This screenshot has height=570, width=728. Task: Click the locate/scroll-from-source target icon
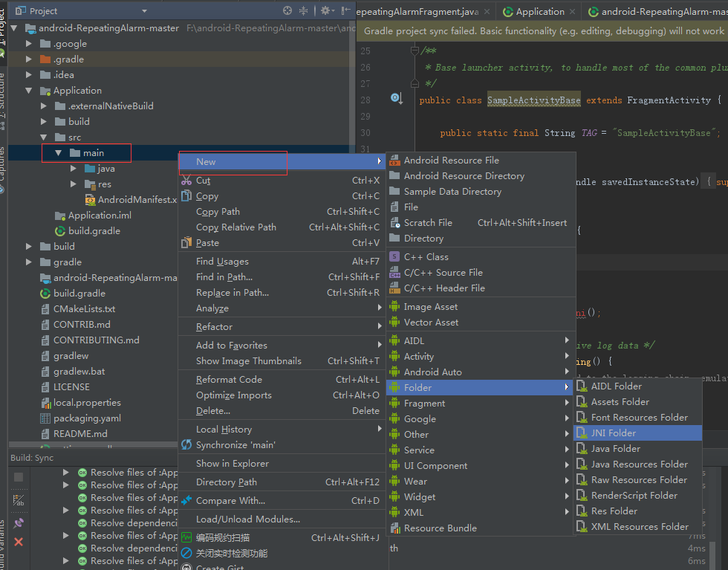click(287, 10)
